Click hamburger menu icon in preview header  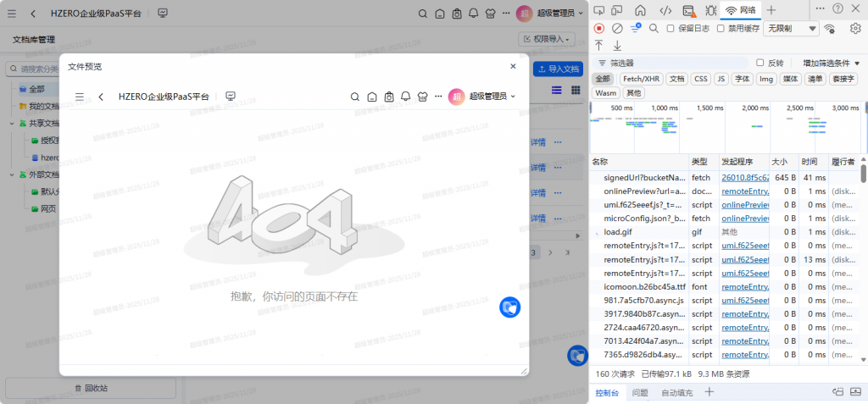80,97
